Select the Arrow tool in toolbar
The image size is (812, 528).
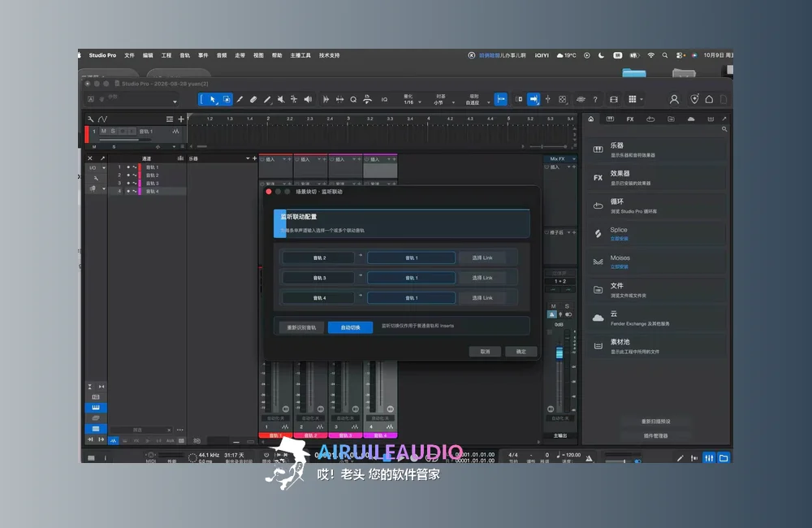tap(213, 99)
